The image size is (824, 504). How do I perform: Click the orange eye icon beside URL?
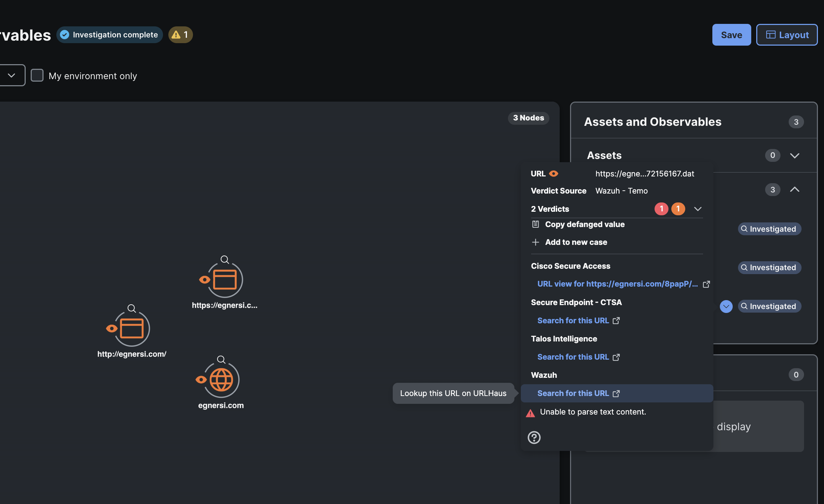(x=554, y=174)
